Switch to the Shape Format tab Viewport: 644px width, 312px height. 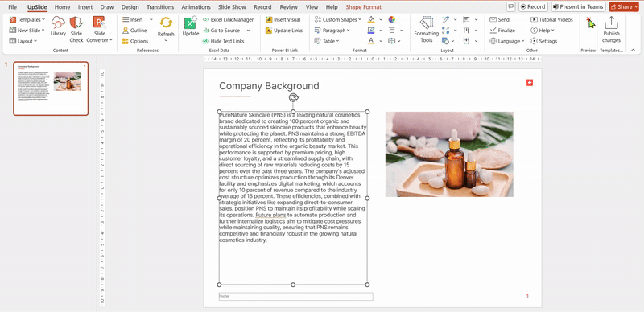click(363, 7)
